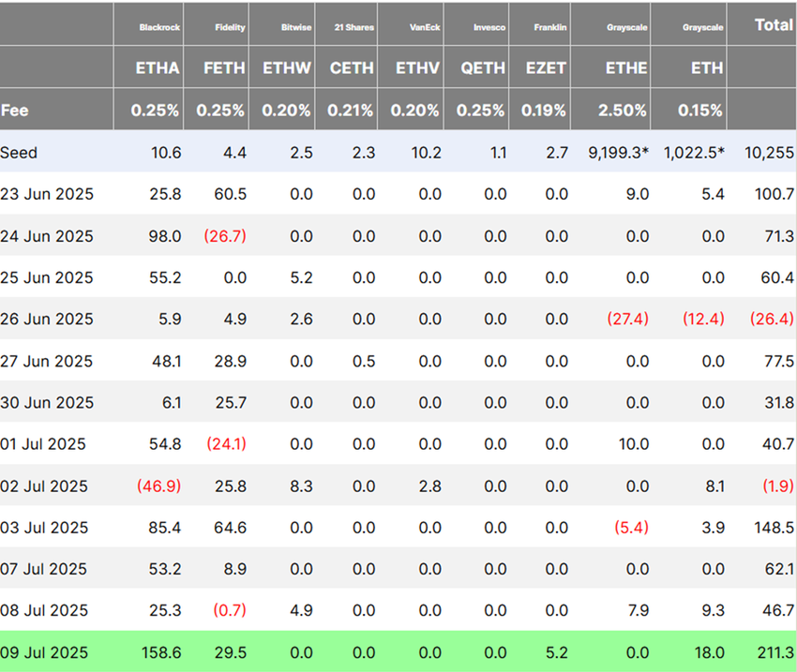Click the 25 Jun 2025 date

47,277
